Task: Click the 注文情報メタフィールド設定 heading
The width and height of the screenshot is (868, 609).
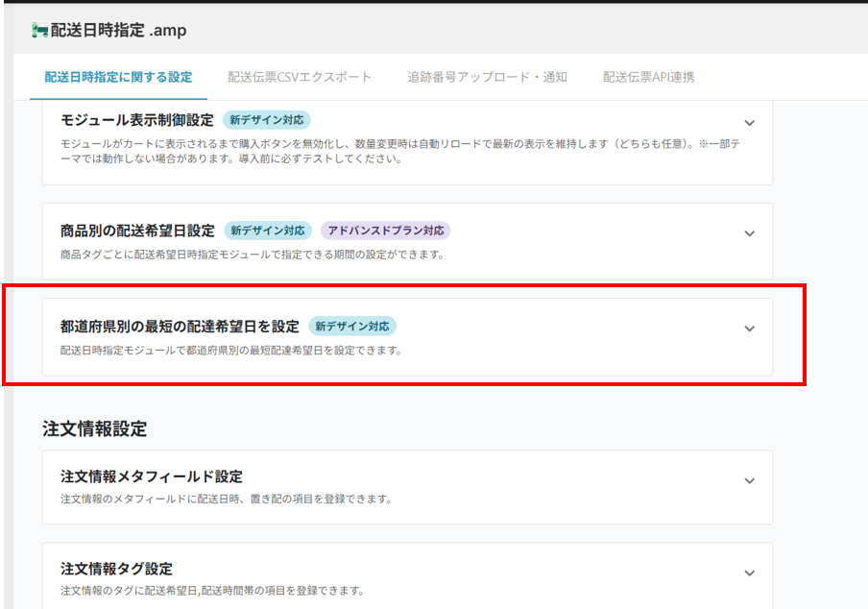Action: point(151,476)
